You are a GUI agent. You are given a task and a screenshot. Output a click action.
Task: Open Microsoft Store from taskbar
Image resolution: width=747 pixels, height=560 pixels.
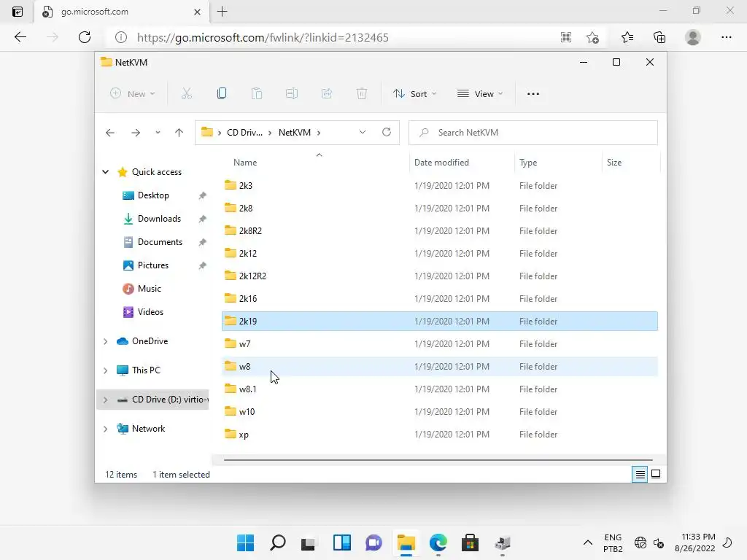click(x=470, y=542)
